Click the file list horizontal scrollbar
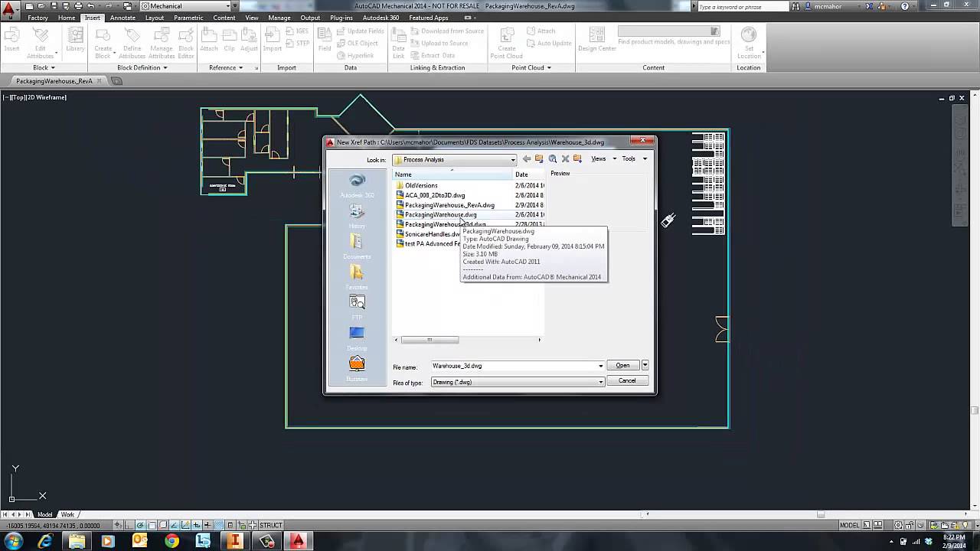The image size is (980, 551). 430,340
